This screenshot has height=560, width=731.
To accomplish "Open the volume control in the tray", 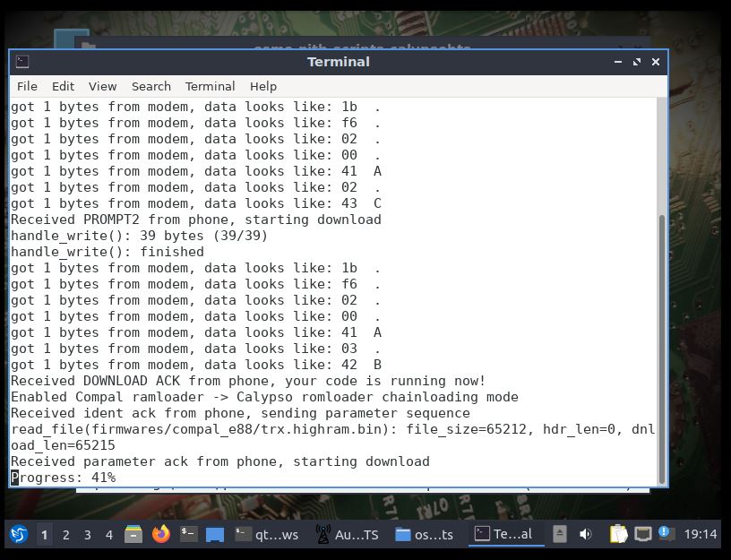I will (x=586, y=534).
